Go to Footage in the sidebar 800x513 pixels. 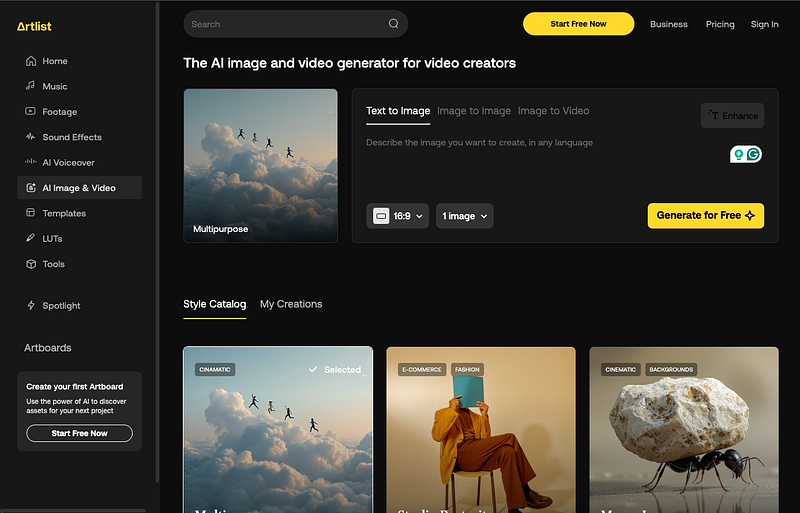[x=59, y=112]
